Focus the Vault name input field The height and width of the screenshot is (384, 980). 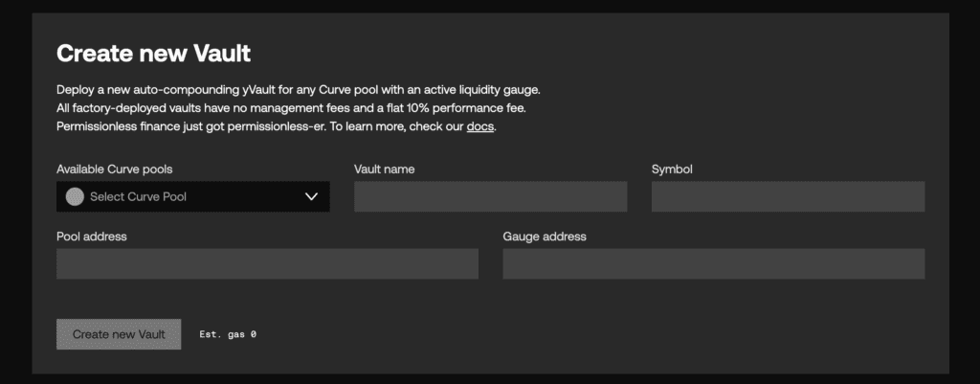[491, 196]
